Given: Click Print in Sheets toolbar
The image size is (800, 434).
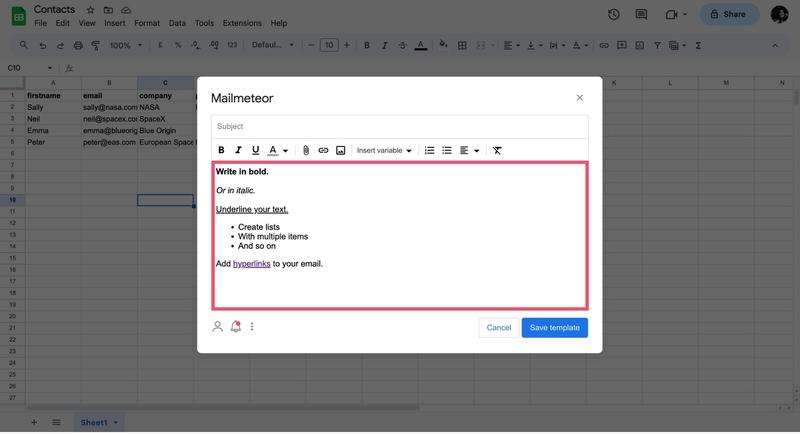Looking at the screenshot, I should click(78, 45).
